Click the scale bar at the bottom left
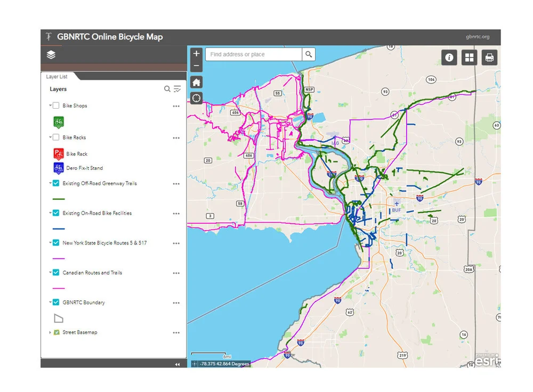The width and height of the screenshot is (533, 392). click(209, 355)
